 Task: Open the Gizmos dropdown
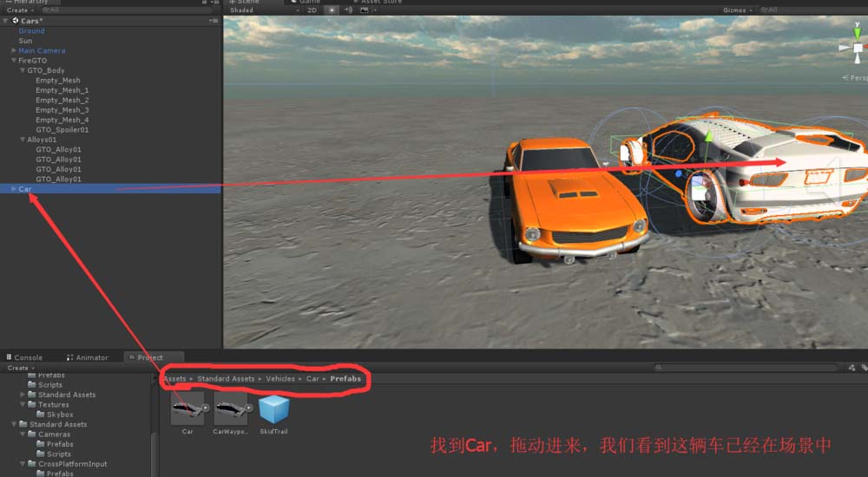737,10
